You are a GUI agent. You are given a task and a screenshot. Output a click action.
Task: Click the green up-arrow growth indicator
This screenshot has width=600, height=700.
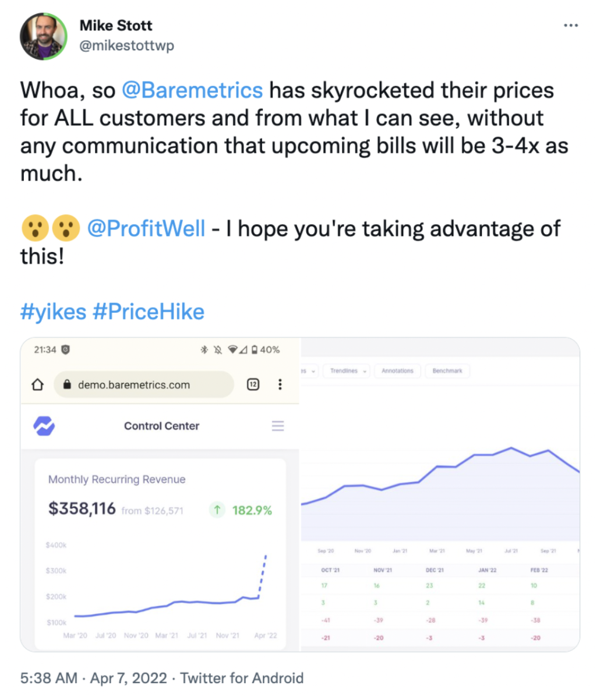[217, 510]
